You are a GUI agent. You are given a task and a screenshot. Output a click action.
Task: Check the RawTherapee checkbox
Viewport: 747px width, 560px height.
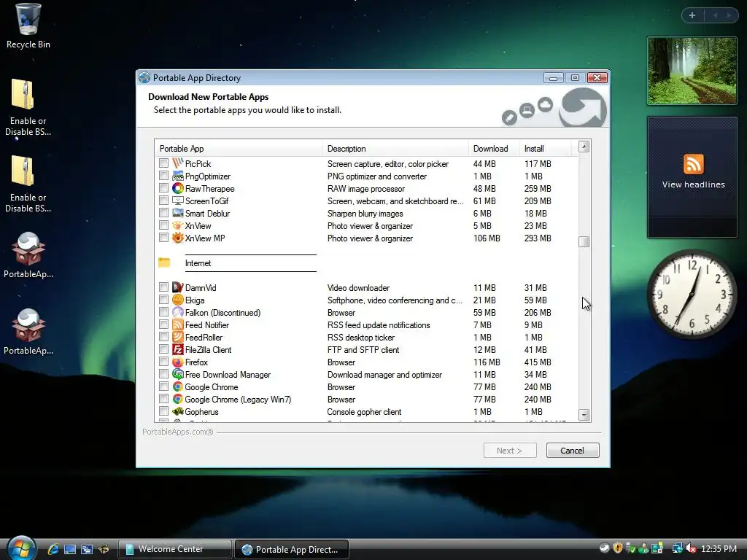[163, 188]
